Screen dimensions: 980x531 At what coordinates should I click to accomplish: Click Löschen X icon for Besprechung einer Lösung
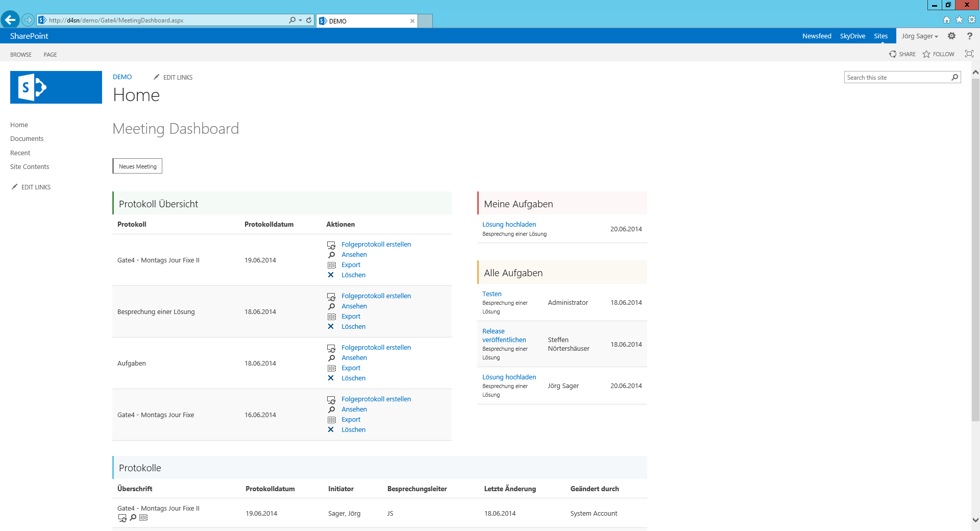(331, 326)
